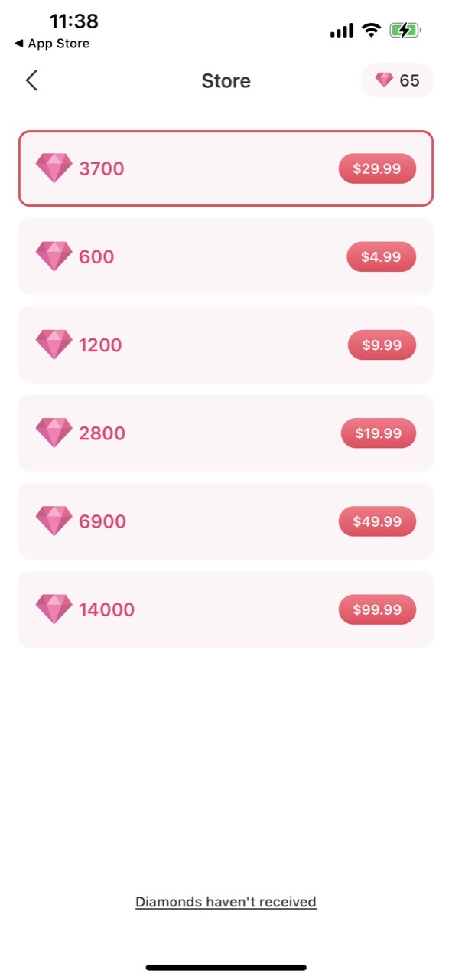Purchase the $19.99 diamond pack
Screen dimensions: 452x980
pos(379,433)
